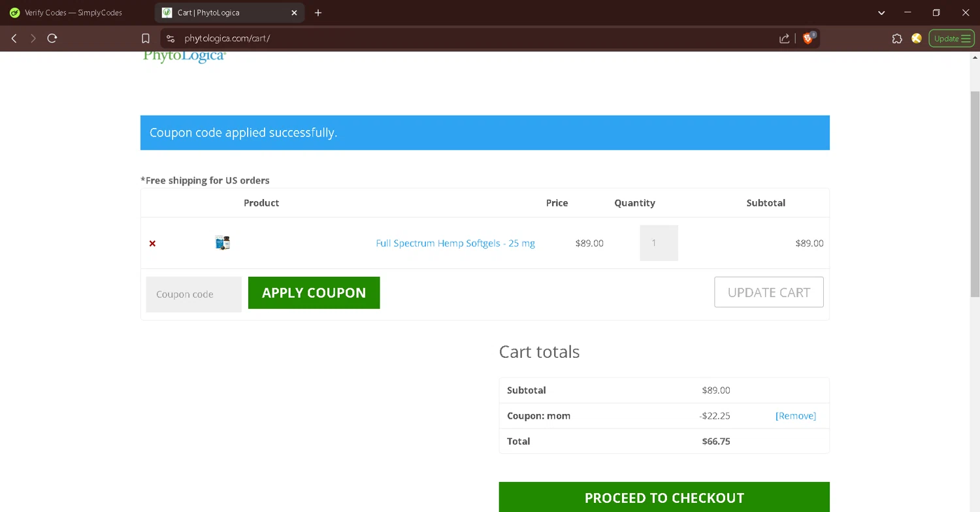Click the share page icon

pyautogui.click(x=785, y=39)
